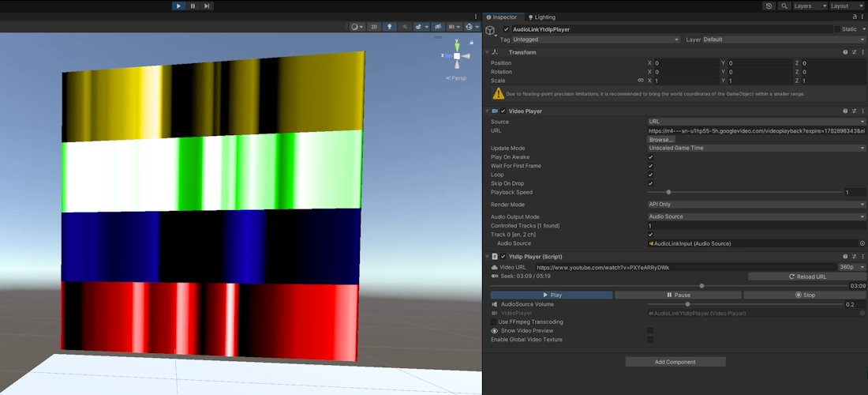This screenshot has width=868, height=395.
Task: Click the Position X field
Action: (686, 63)
